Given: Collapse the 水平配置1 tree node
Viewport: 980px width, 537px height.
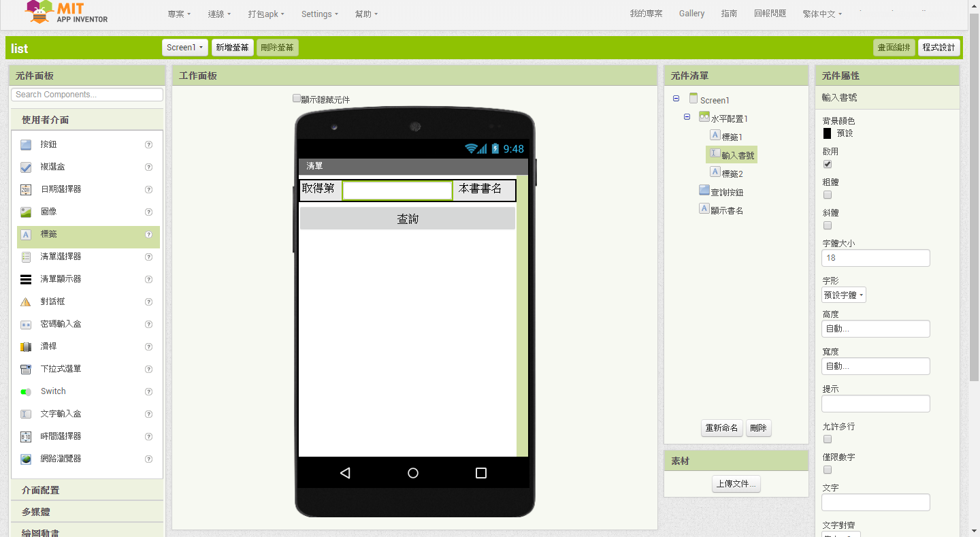Looking at the screenshot, I should click(687, 117).
